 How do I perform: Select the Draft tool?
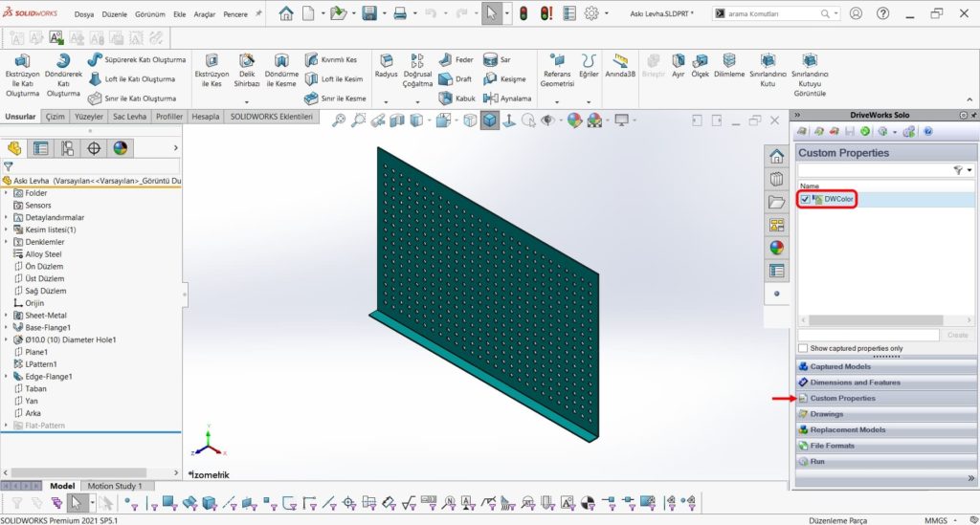455,79
